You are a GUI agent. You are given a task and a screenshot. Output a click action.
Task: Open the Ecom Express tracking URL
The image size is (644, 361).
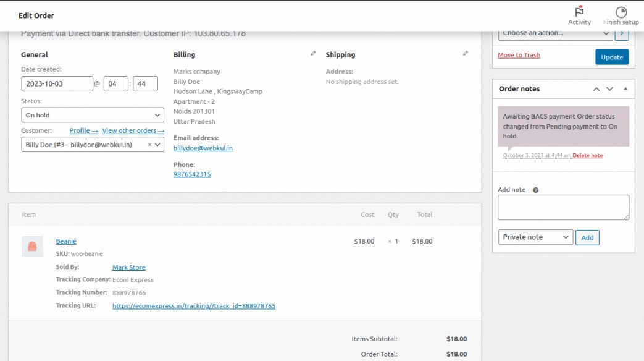[194, 306]
